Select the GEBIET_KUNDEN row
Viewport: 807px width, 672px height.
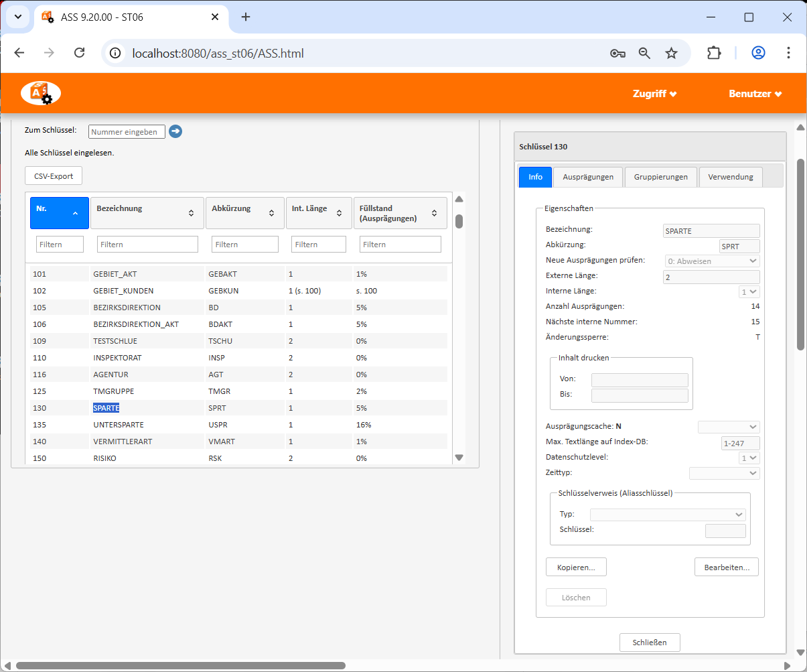(238, 291)
